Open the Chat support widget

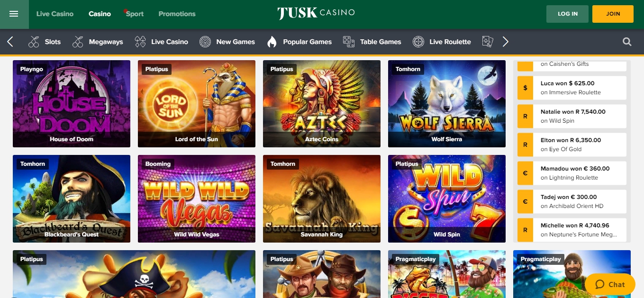pos(610,284)
